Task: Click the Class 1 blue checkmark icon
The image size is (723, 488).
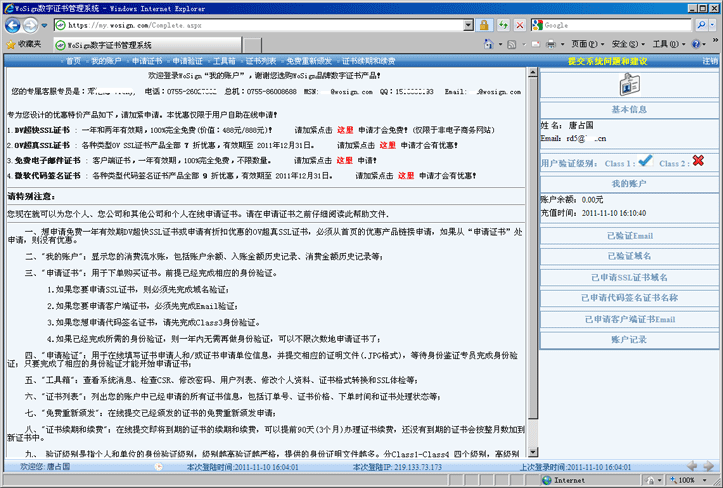Action: [x=646, y=161]
